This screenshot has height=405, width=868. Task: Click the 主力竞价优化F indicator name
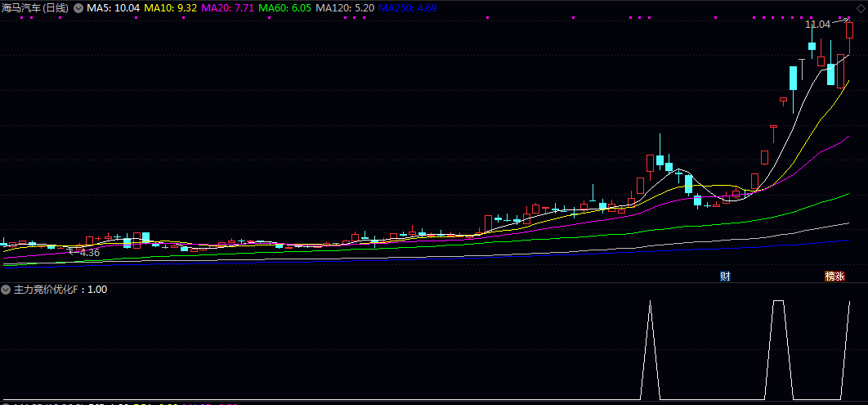click(x=49, y=290)
